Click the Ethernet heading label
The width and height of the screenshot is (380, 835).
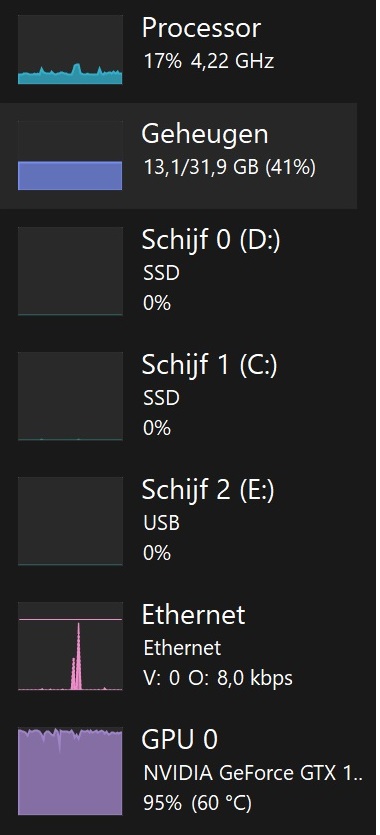[x=194, y=615]
